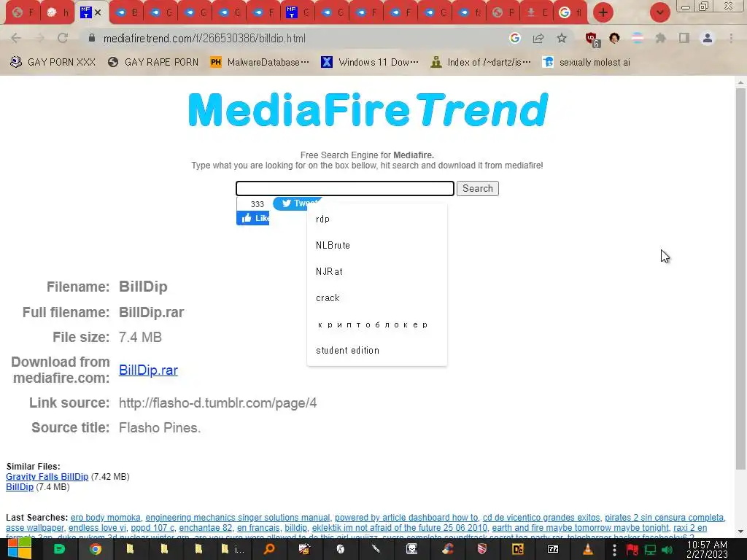Switch to the second MFT tab
This screenshot has height=560, width=747.
298,13
